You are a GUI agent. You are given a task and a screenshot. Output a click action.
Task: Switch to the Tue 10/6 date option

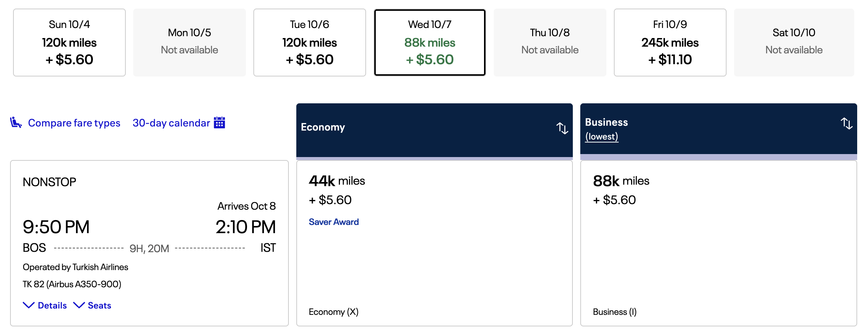[309, 42]
